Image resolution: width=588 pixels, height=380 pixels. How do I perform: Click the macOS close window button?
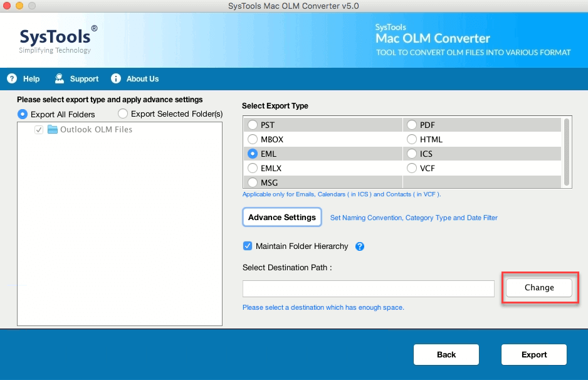(x=7, y=6)
